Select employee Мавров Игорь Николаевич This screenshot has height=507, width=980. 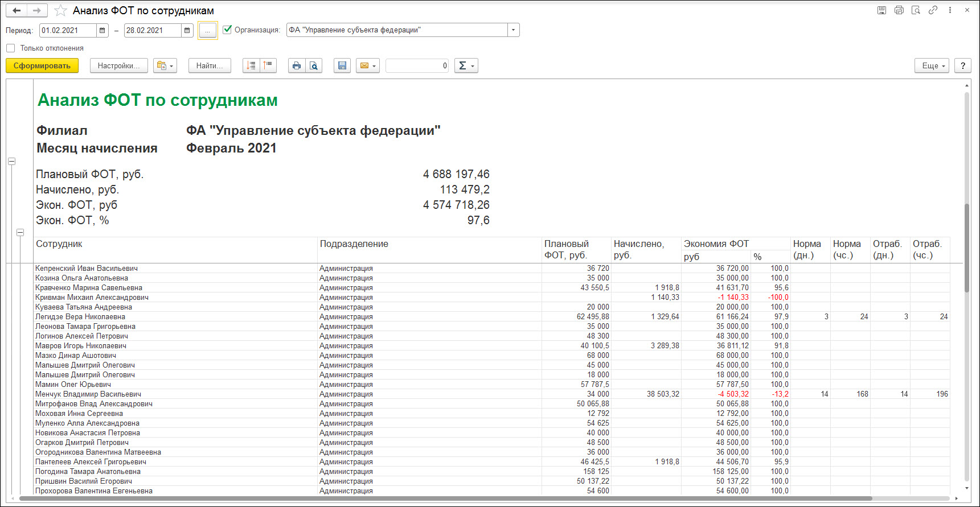click(x=81, y=346)
